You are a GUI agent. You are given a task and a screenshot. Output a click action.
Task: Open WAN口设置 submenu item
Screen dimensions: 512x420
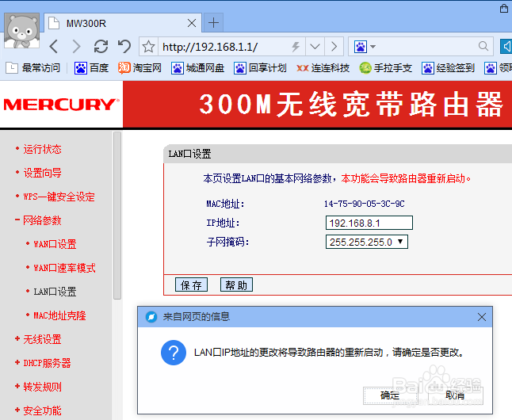tap(55, 244)
